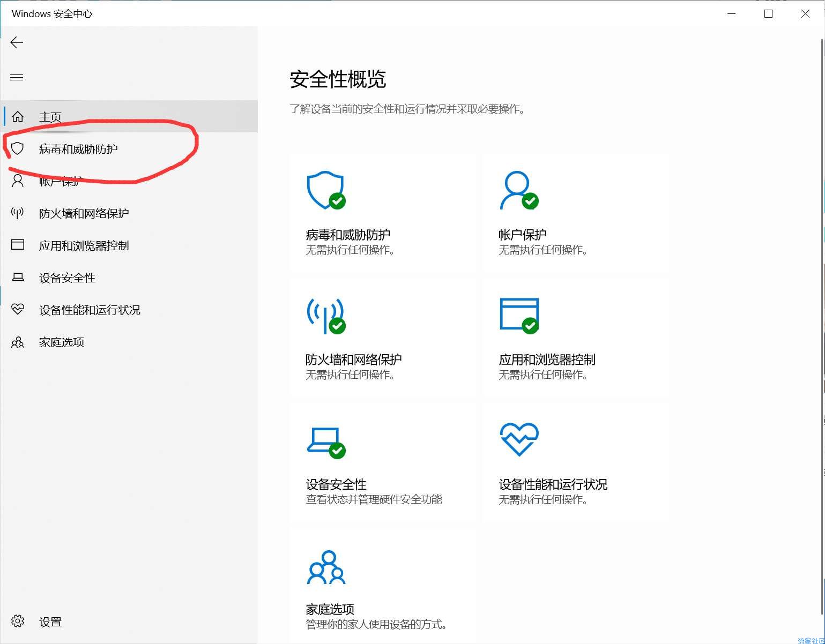This screenshot has width=825, height=644.
Task: Open the 设备安全性 card title
Action: click(336, 484)
